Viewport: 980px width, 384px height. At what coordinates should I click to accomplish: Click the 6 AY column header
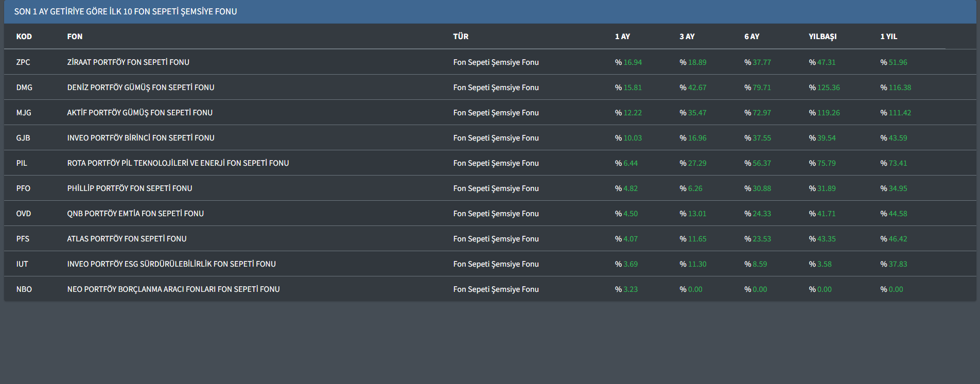point(751,37)
